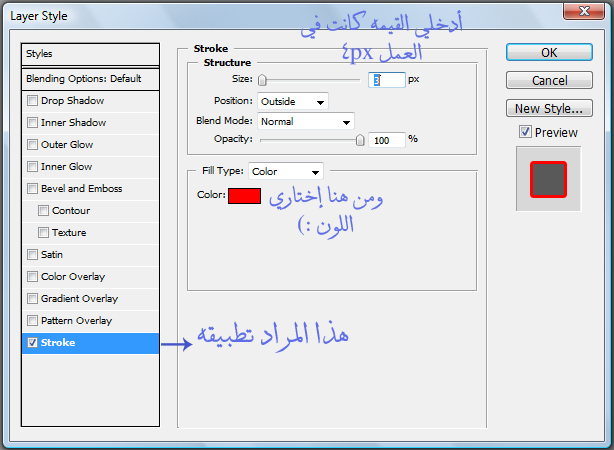Open the Position dropdown
Image resolution: width=614 pixels, height=450 pixels.
click(292, 101)
